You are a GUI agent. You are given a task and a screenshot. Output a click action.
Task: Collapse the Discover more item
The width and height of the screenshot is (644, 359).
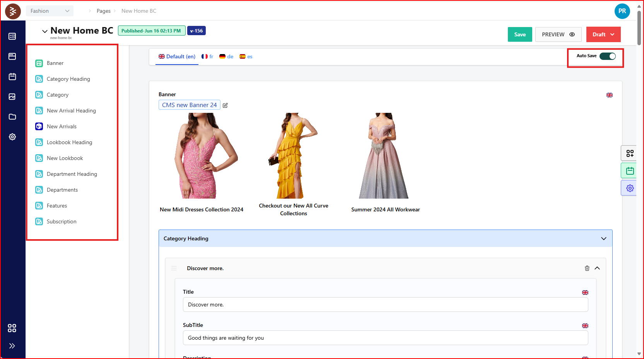[x=597, y=268]
